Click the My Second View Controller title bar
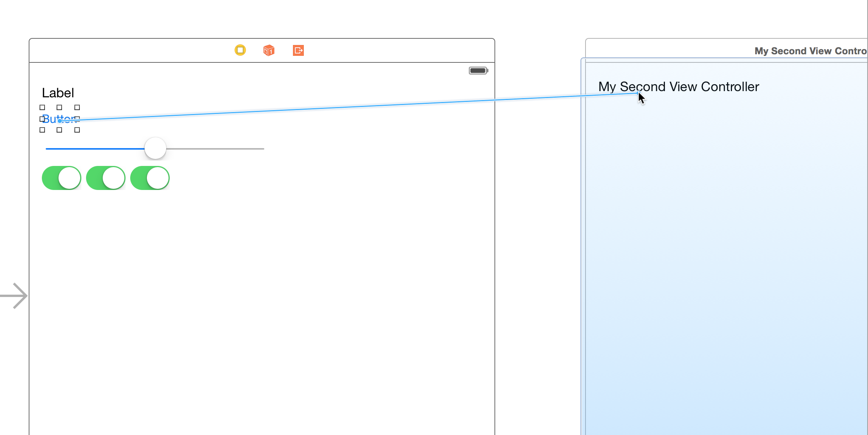This screenshot has height=435, width=868. [727, 50]
